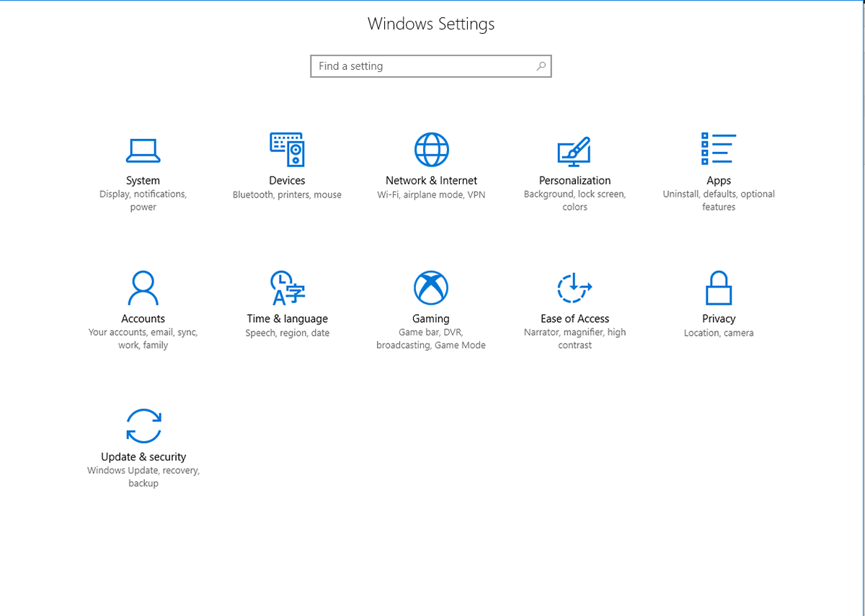Open Update & security circular arrows icon
This screenshot has height=616, width=865.
pos(143,425)
